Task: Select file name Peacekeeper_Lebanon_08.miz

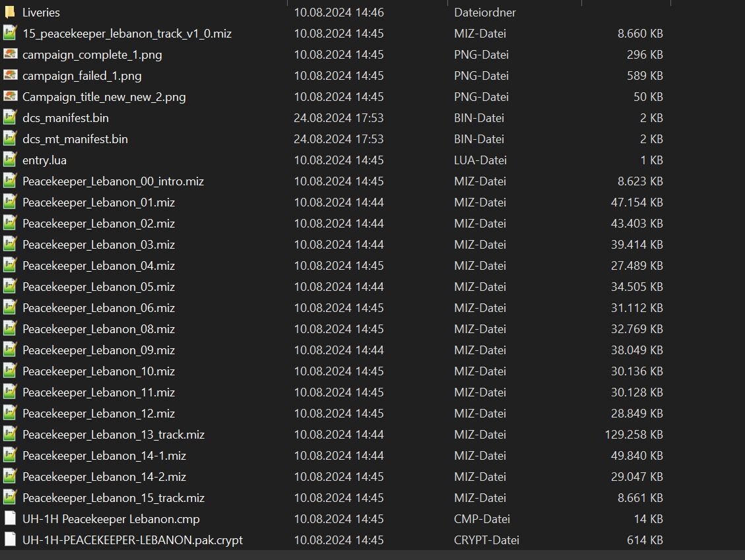Action: tap(98, 328)
